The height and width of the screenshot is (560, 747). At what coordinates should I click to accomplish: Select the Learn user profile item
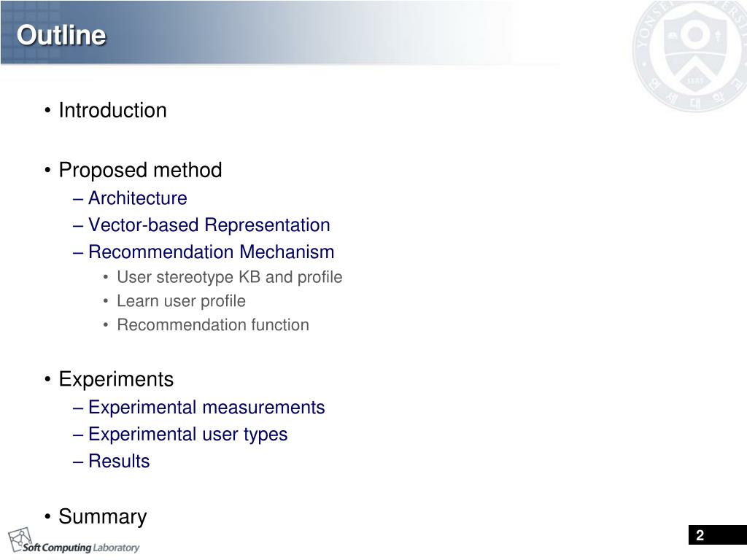click(181, 301)
